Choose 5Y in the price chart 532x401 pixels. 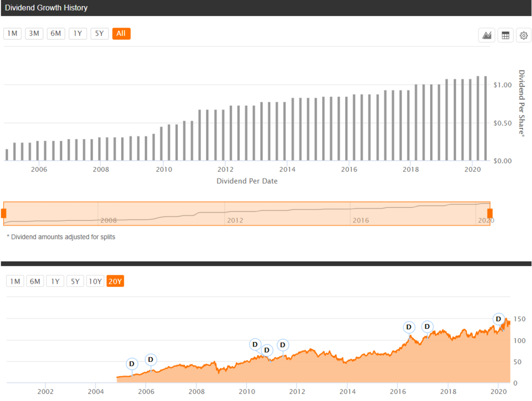(x=75, y=281)
